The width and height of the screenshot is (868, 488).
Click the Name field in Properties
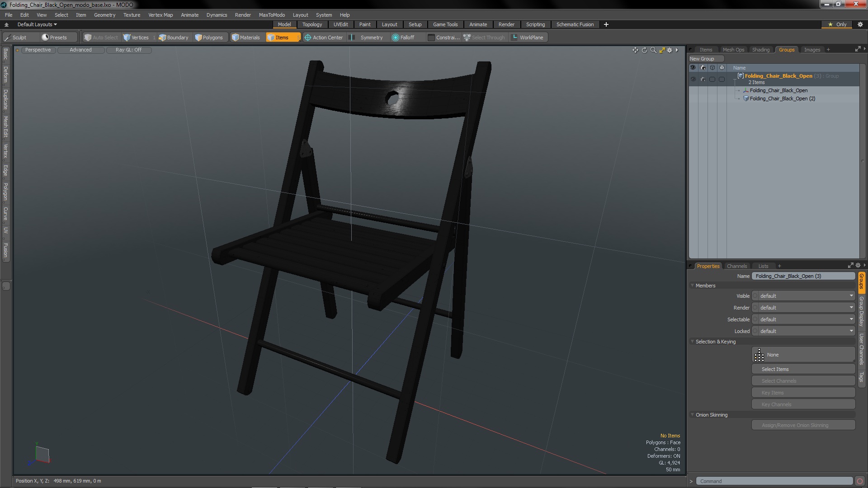(803, 276)
